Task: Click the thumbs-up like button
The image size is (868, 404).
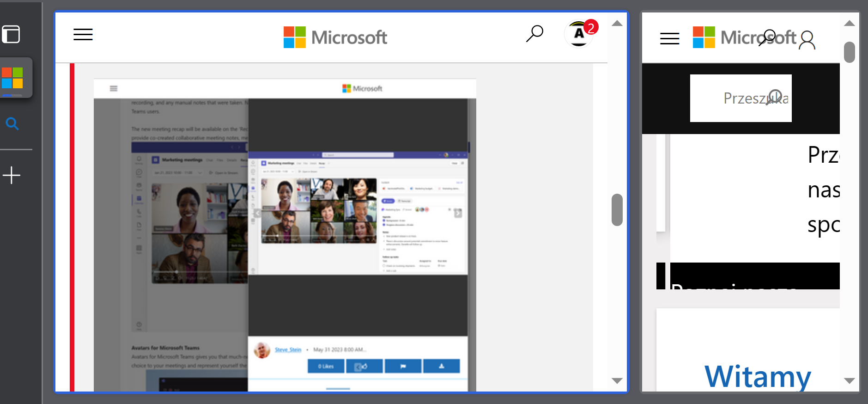Action: (x=364, y=366)
